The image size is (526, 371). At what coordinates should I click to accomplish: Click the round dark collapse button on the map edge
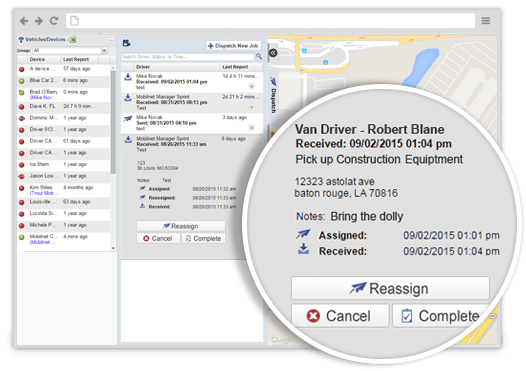click(273, 53)
